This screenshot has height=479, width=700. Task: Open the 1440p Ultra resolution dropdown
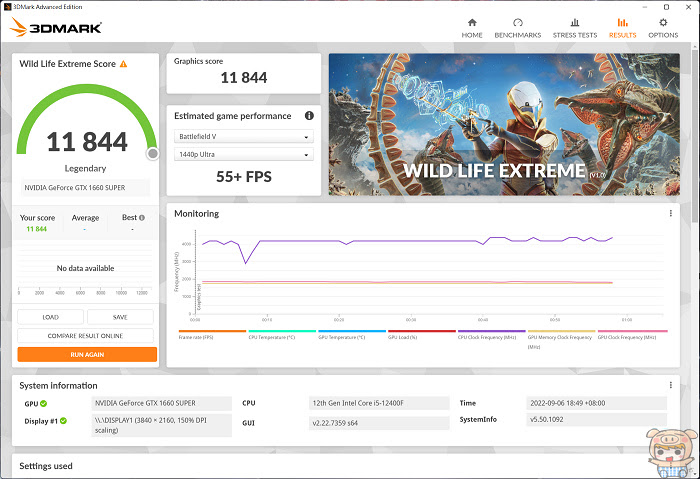[x=244, y=154]
